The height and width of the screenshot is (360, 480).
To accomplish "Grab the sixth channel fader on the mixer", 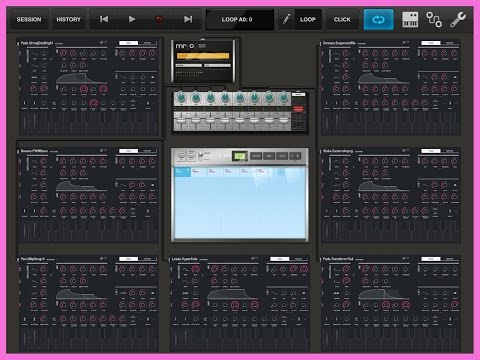I will click(x=254, y=121).
